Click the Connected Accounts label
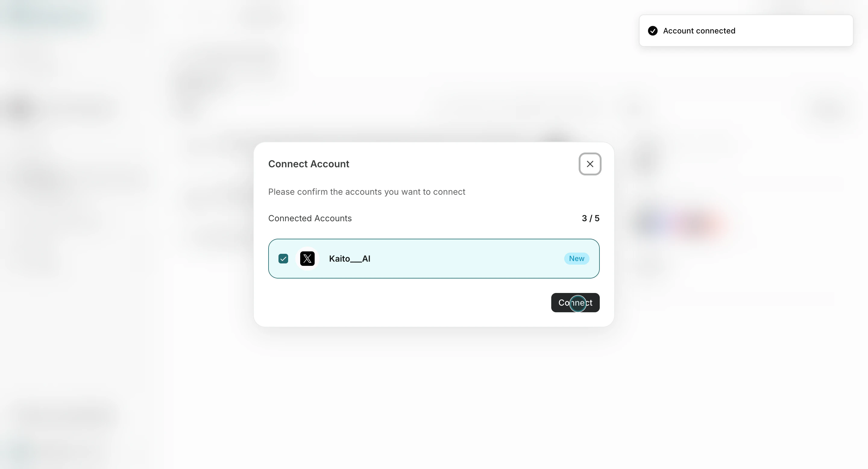This screenshot has height=469, width=868. (310, 218)
